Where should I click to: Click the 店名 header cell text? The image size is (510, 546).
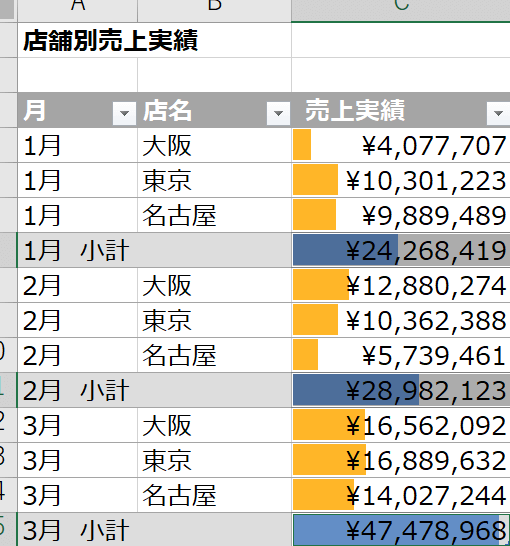[167, 110]
